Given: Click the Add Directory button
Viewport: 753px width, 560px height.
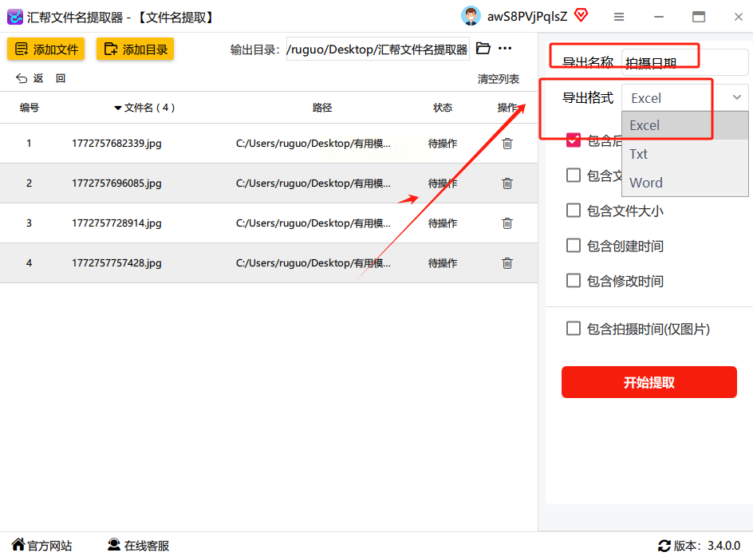Looking at the screenshot, I should [135, 49].
